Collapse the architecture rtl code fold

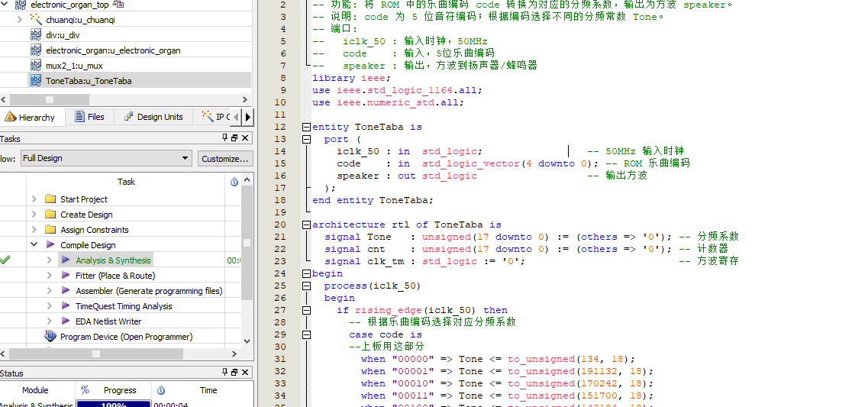click(x=306, y=224)
